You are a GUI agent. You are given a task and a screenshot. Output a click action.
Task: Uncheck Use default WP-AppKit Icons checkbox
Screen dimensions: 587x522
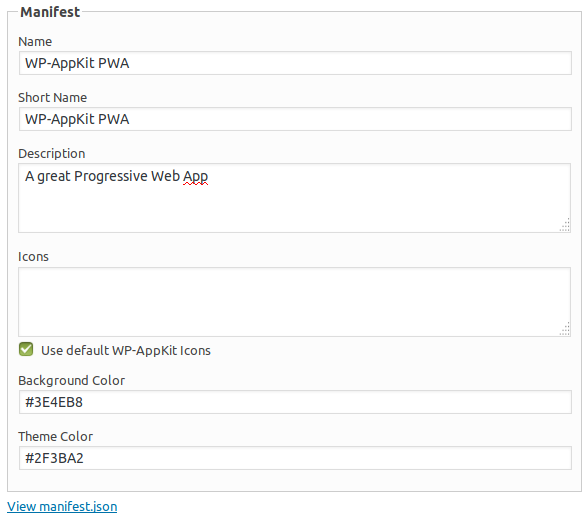[x=26, y=349]
